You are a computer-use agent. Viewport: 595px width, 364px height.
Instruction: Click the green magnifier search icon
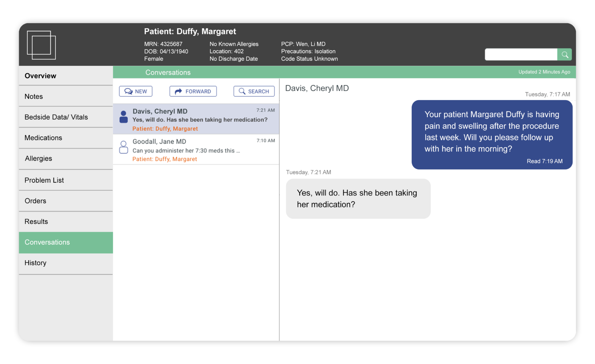pos(564,55)
